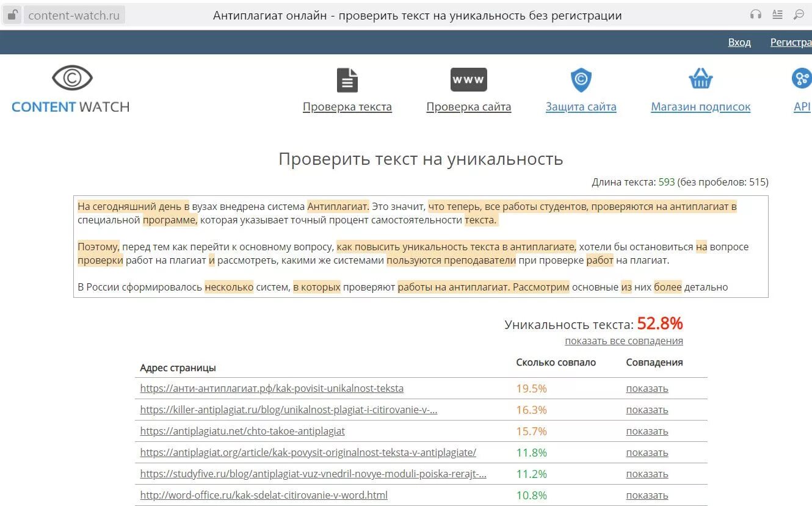
Task: Open Проверка сайта menu item
Action: click(x=469, y=107)
